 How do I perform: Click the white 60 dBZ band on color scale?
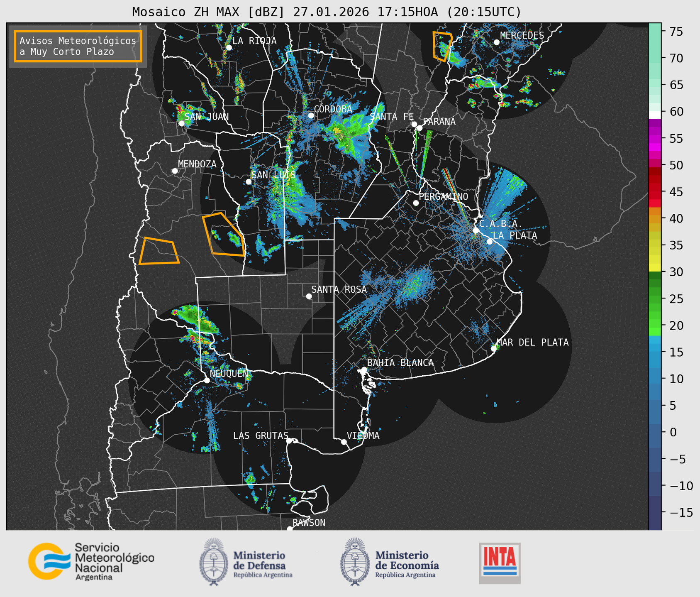pos(654,115)
